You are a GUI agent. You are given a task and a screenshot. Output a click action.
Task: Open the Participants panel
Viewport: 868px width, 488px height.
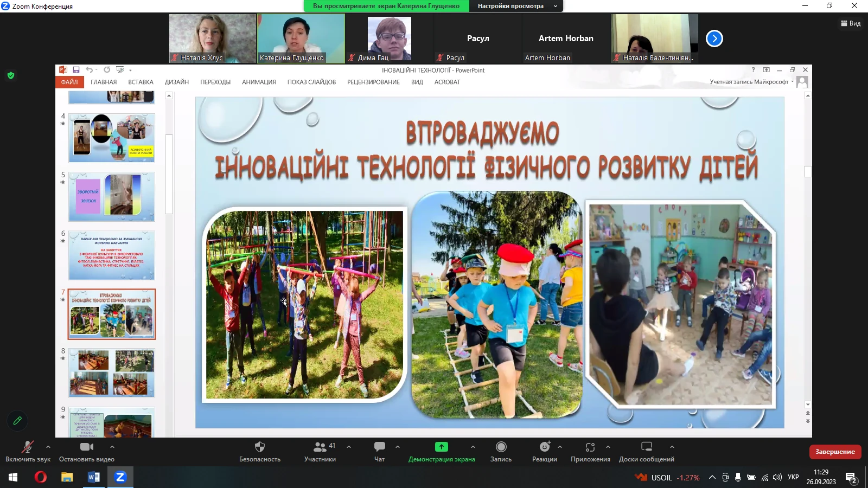click(x=320, y=447)
